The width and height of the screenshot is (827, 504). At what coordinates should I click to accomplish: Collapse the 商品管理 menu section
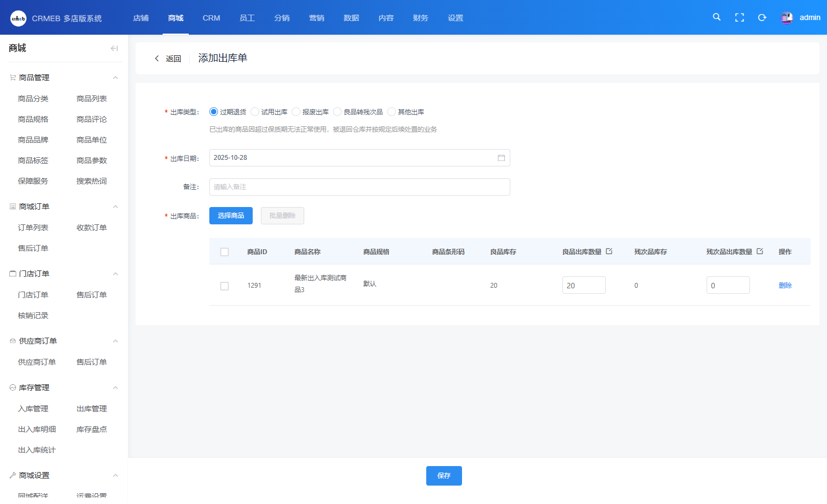116,77
